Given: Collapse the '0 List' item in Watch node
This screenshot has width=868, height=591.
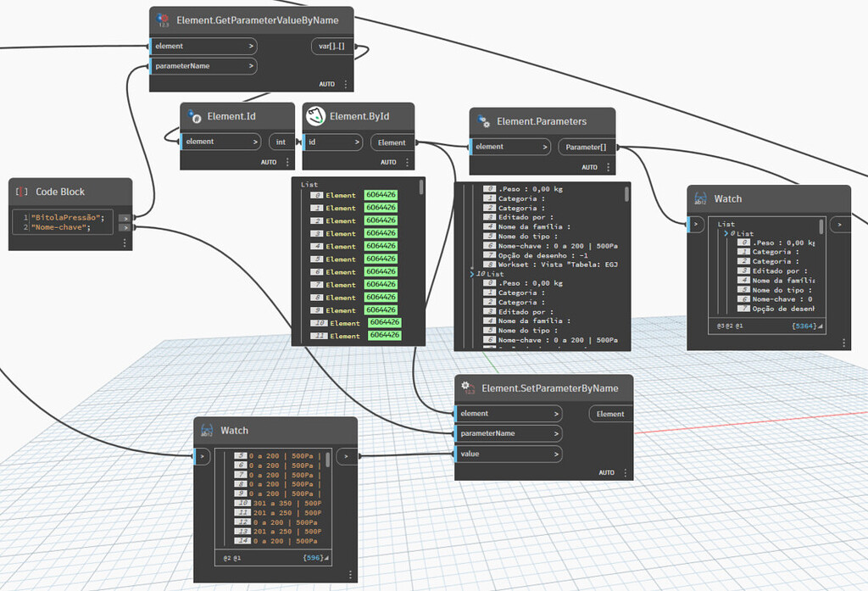Looking at the screenshot, I should click(726, 234).
